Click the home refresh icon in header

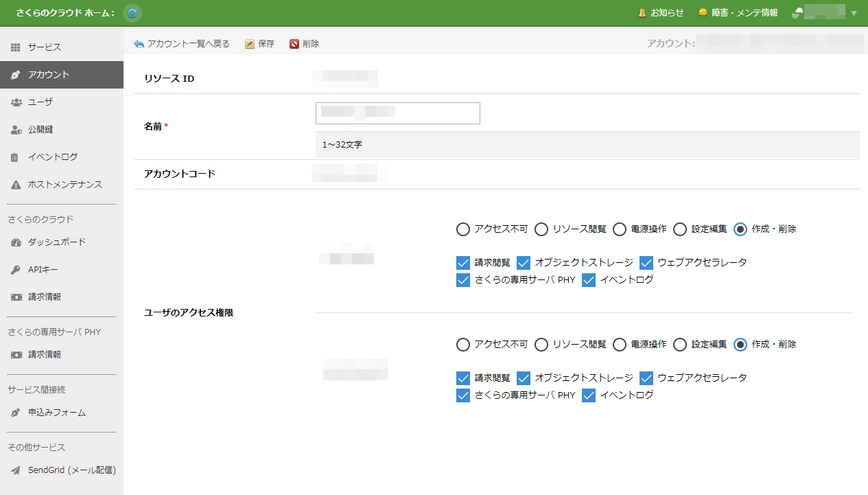(x=132, y=12)
